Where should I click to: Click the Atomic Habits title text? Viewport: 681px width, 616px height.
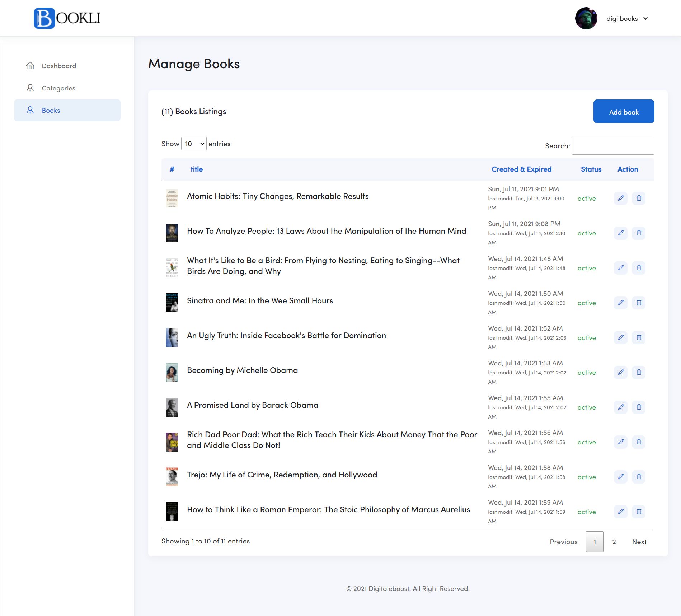(278, 196)
